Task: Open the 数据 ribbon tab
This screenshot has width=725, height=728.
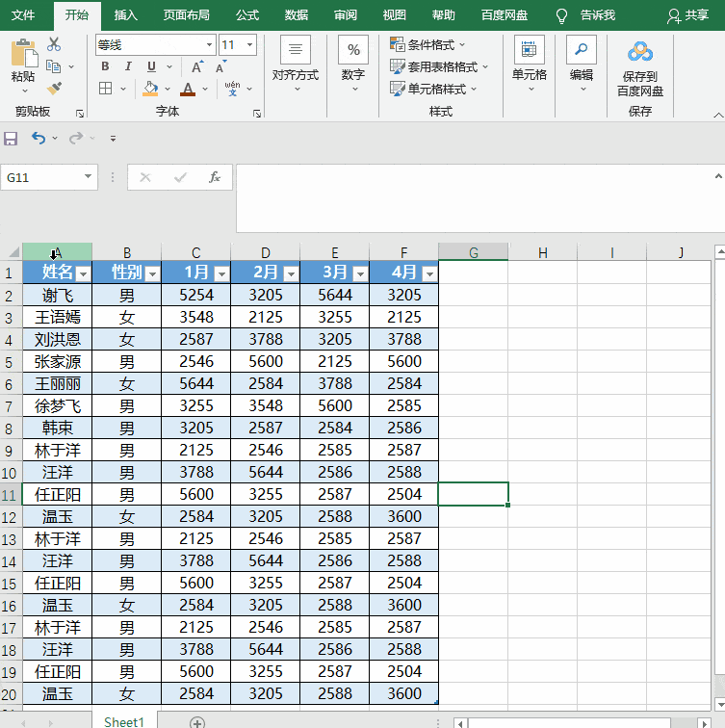Action: 297,15
